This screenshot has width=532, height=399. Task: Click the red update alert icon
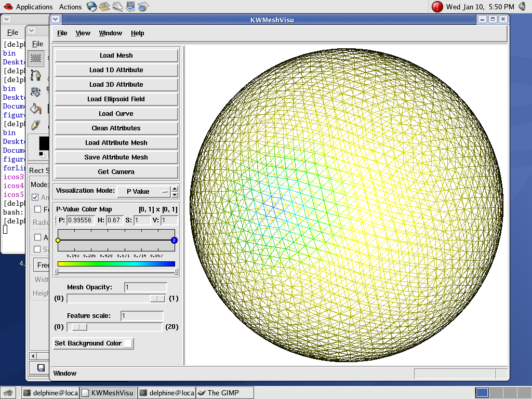tap(437, 7)
